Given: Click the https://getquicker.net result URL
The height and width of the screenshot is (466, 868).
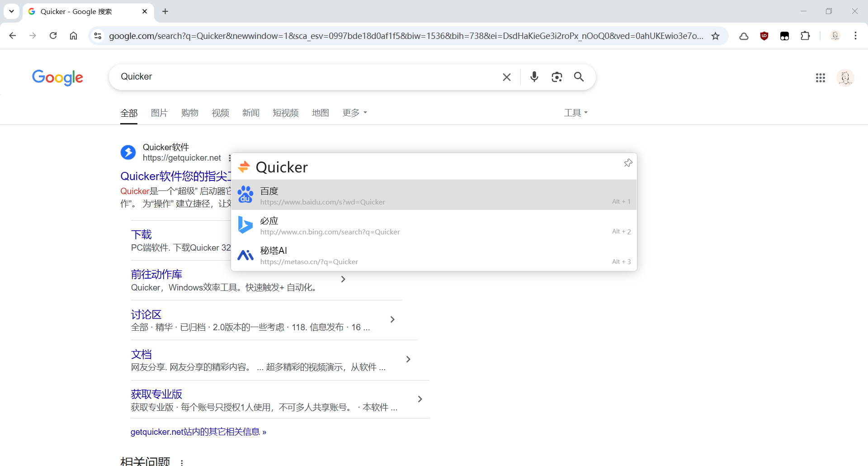Looking at the screenshot, I should coord(182,158).
